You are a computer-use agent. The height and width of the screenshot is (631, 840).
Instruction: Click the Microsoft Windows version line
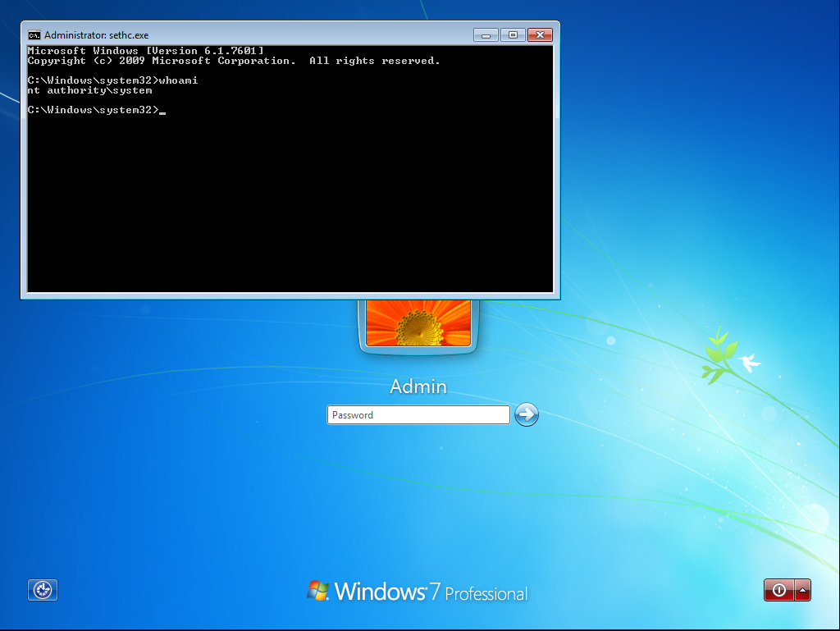pyautogui.click(x=146, y=51)
